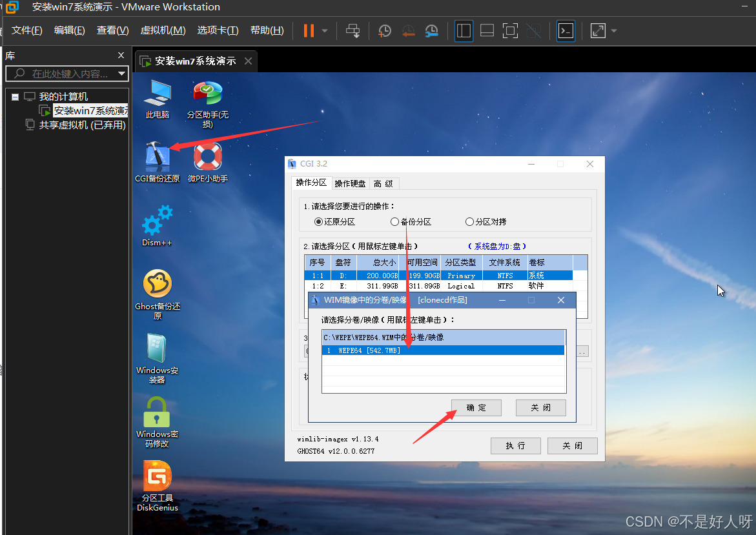Click the Windows密码修改 desktop icon

(x=157, y=422)
